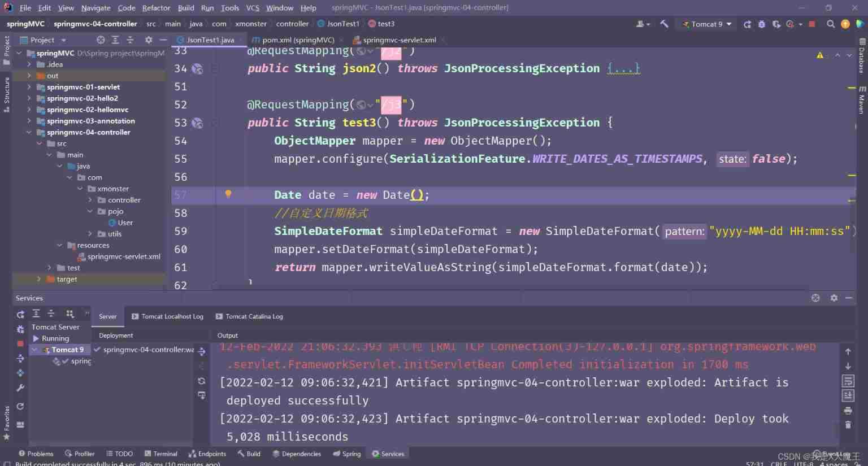Click the gutter icon on line 53

(197, 123)
